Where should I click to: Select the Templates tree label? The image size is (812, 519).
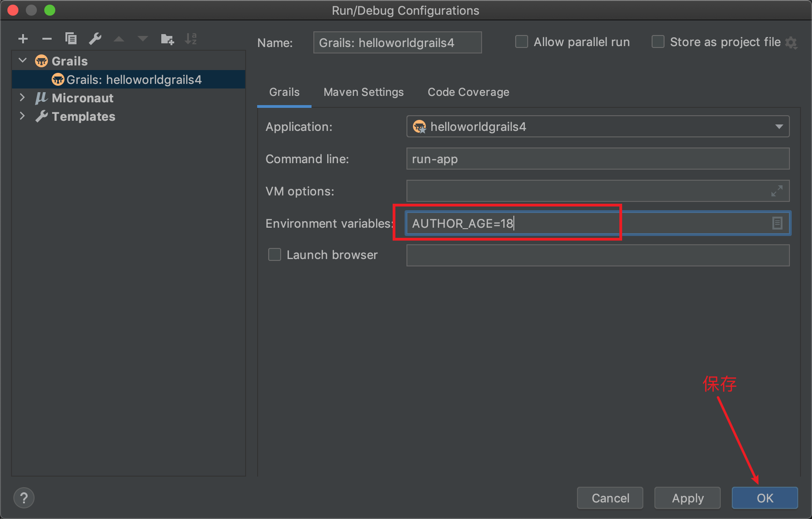tap(83, 116)
